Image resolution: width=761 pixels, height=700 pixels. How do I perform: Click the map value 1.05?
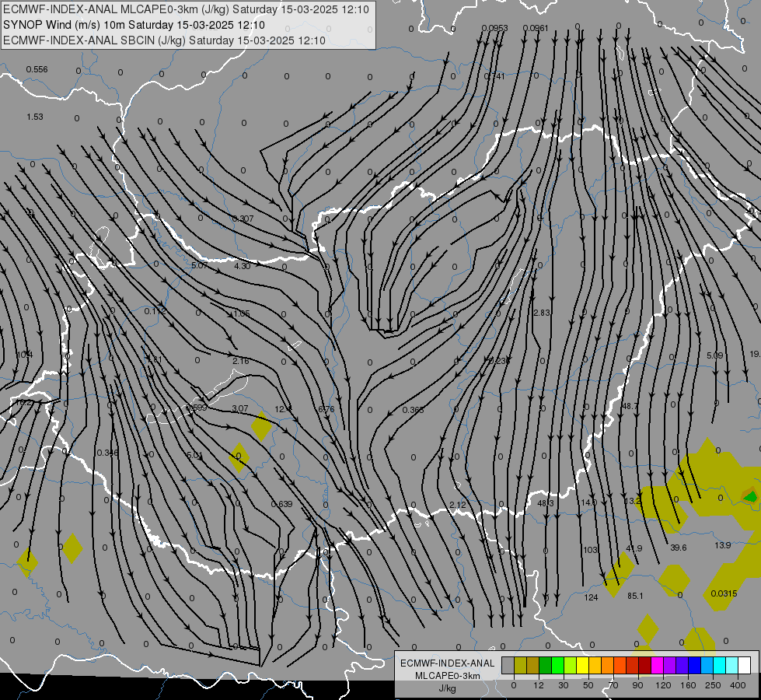(x=241, y=313)
